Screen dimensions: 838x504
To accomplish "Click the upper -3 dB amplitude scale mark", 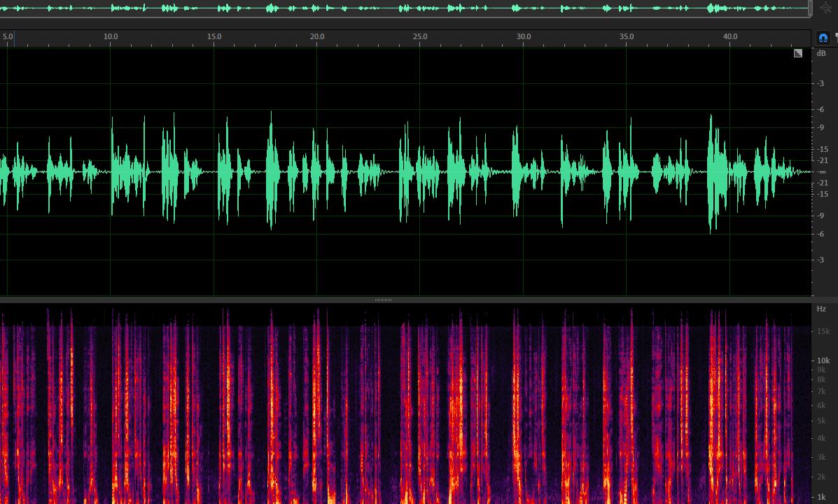I will pos(821,83).
